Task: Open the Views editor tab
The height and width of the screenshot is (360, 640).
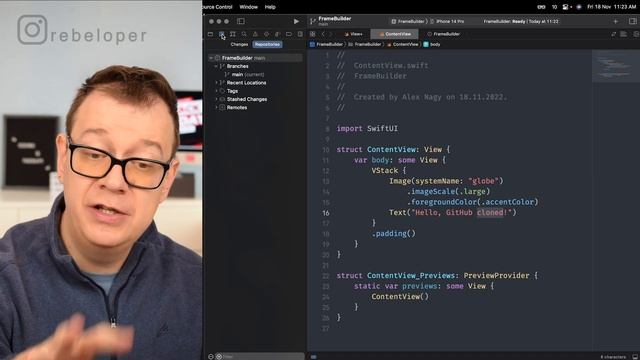Action: [353, 34]
